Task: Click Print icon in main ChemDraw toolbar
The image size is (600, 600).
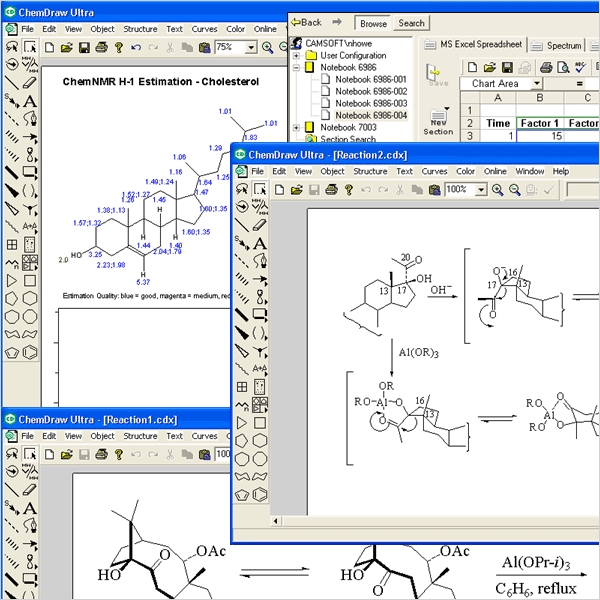Action: pyautogui.click(x=101, y=47)
